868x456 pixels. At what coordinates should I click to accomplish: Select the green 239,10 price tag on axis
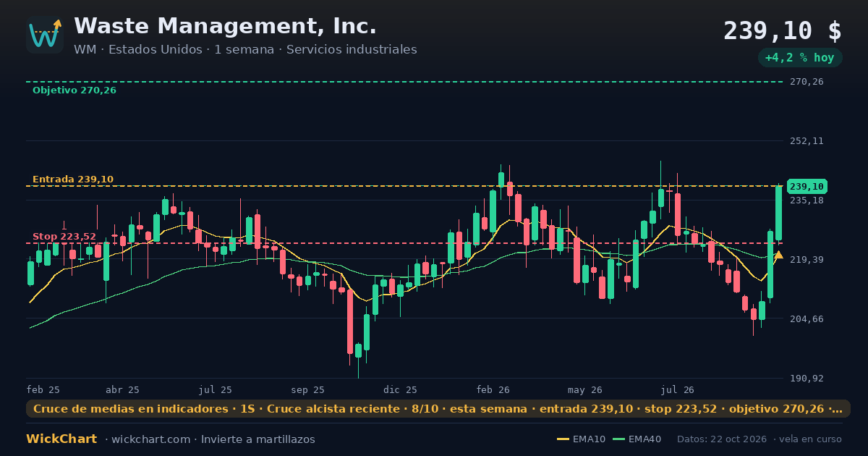[807, 186]
